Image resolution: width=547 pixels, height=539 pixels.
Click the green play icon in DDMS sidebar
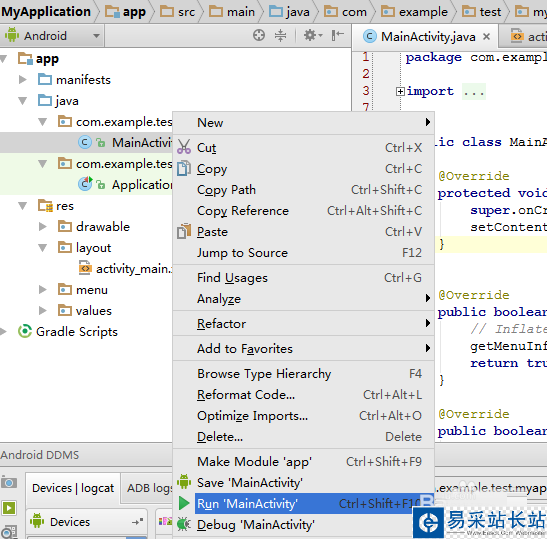9,508
